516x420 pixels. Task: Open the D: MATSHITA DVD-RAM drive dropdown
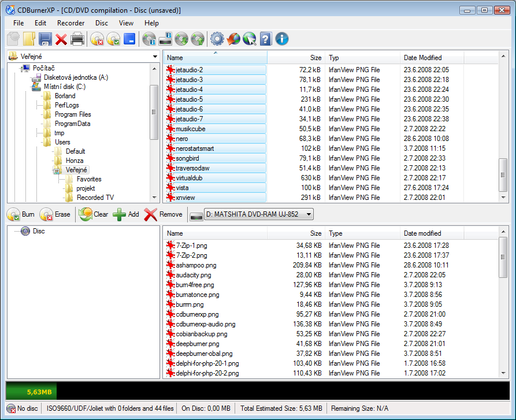(x=259, y=214)
